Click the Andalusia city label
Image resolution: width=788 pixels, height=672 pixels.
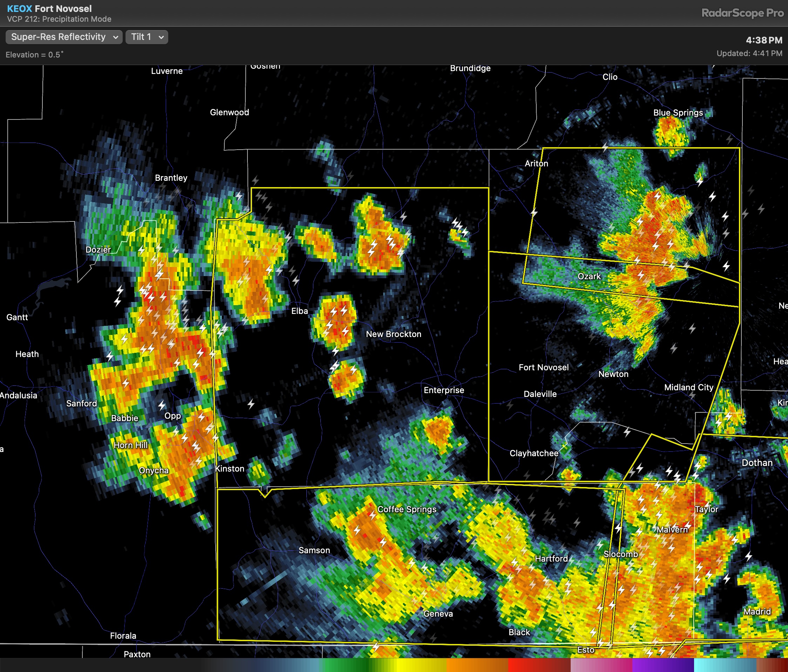[18, 395]
